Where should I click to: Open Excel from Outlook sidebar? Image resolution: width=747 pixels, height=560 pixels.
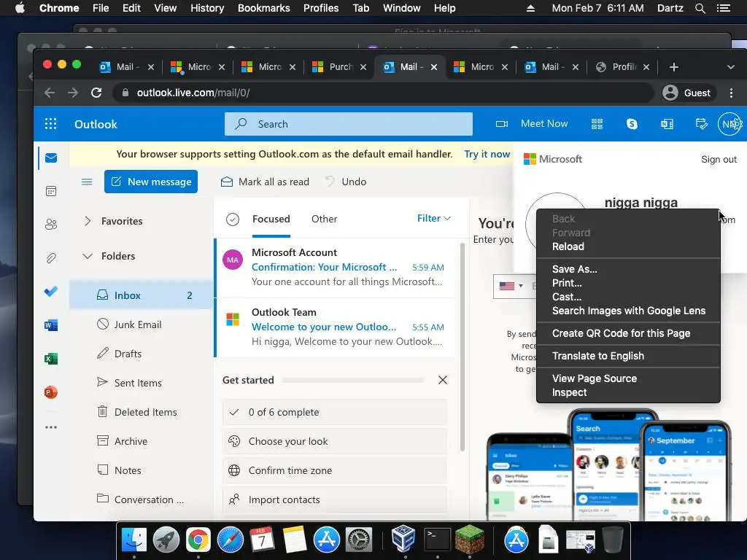[51, 358]
